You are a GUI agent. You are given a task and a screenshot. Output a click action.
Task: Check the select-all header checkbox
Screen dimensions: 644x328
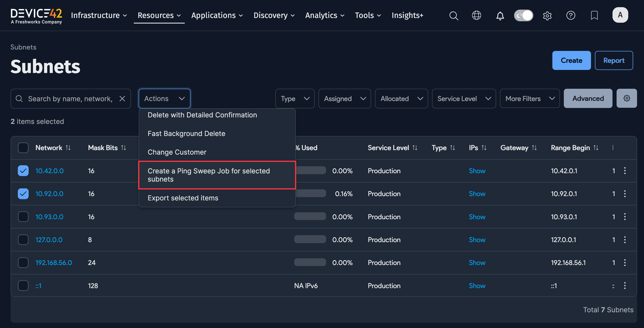23,148
